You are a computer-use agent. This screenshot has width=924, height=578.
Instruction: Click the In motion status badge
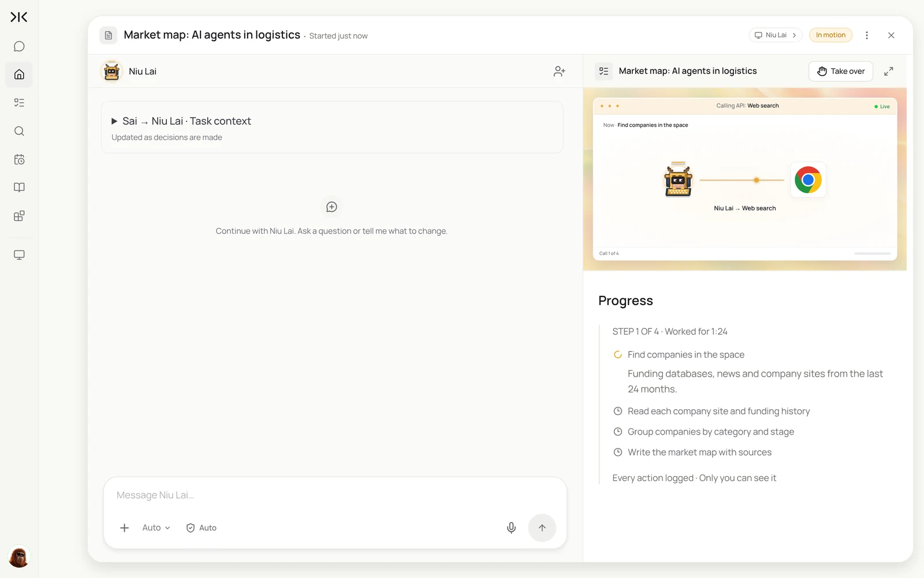tap(830, 35)
